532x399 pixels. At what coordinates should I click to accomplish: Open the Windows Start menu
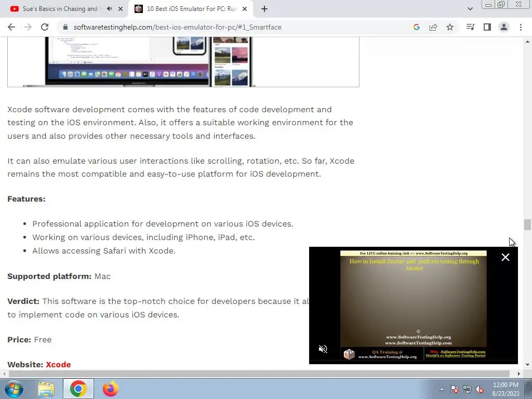point(13,389)
